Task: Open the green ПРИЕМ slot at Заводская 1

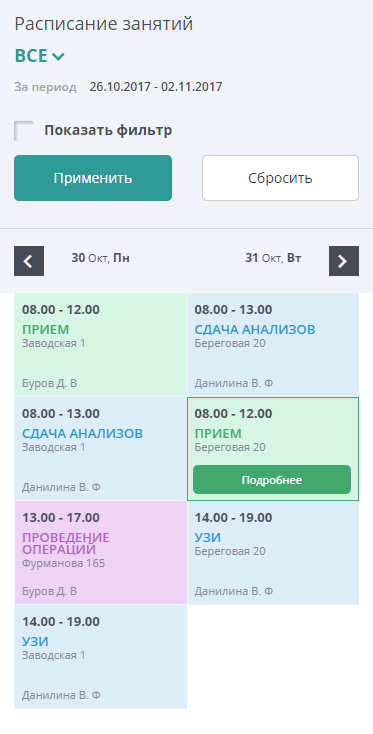Action: tap(101, 345)
